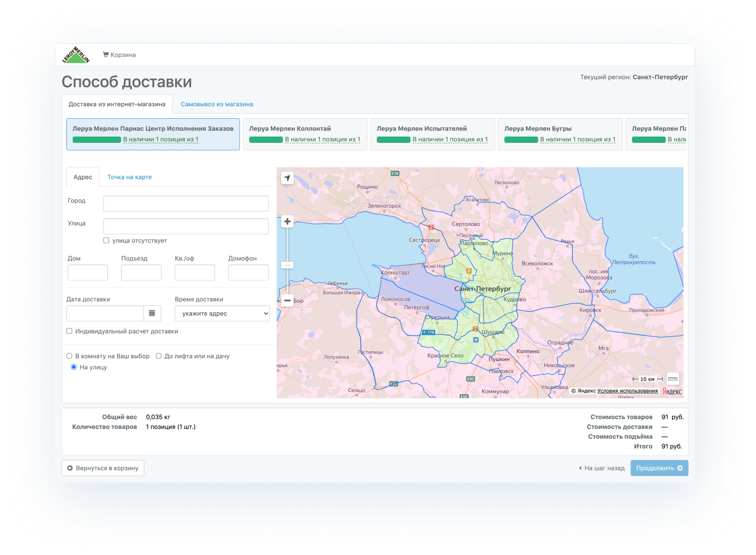The width and height of the screenshot is (756, 555).
Task: Zoom out the map with minus button
Action: [x=287, y=300]
